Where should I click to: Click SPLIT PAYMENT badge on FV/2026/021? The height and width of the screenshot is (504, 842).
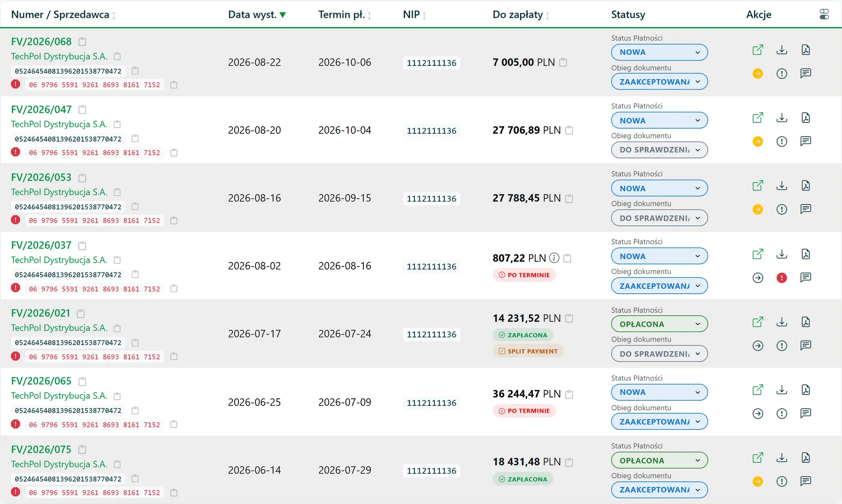(x=528, y=351)
